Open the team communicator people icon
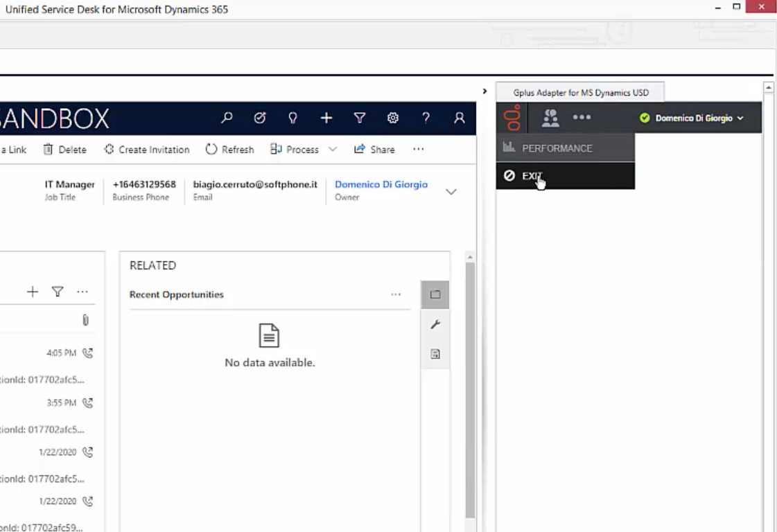Image resolution: width=777 pixels, height=532 pixels. (x=550, y=118)
